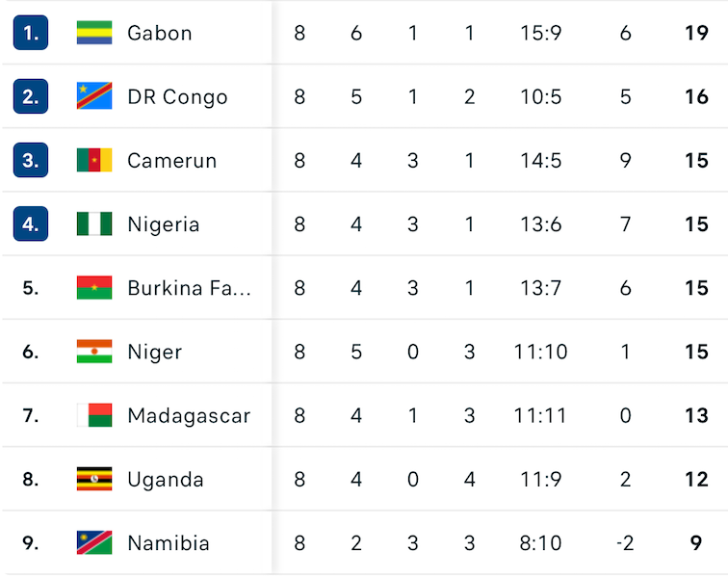
Task: Click Namibia's 8:10 goals score
Action: 540,542
